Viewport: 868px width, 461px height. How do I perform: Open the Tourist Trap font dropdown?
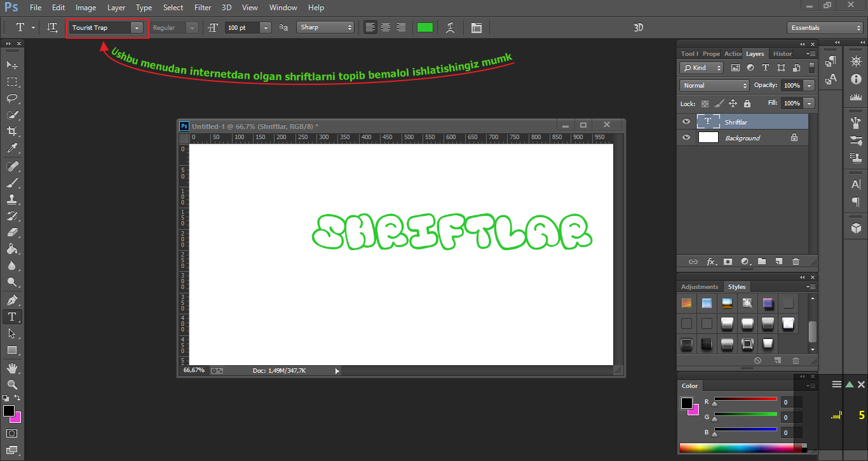[137, 28]
